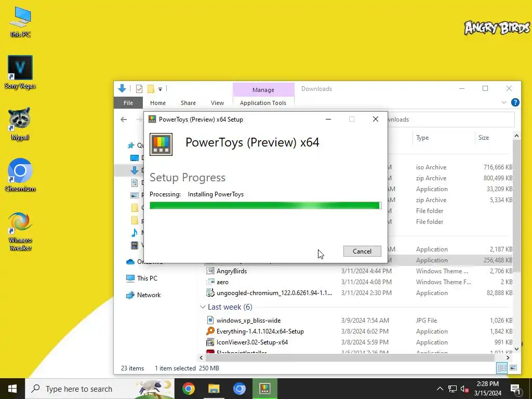This screenshot has width=532, height=399.
Task: Select the 716,666 KB iso Archive row
Action: click(450, 167)
